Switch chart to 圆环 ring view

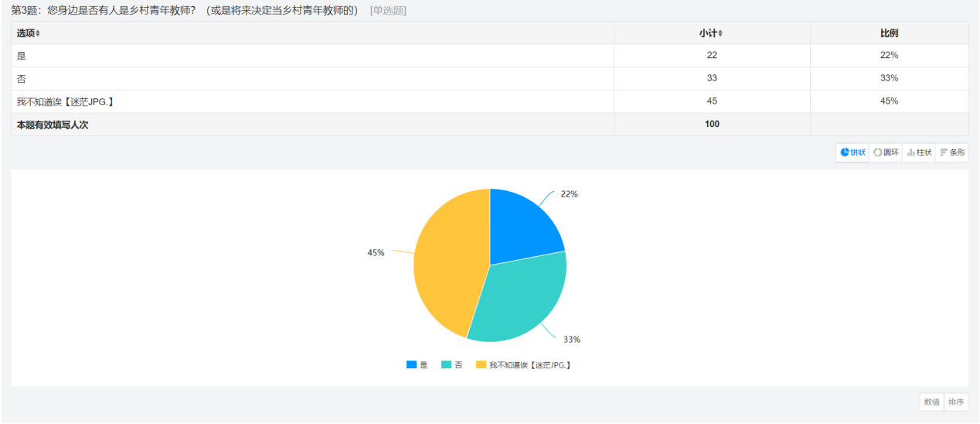pyautogui.click(x=886, y=152)
